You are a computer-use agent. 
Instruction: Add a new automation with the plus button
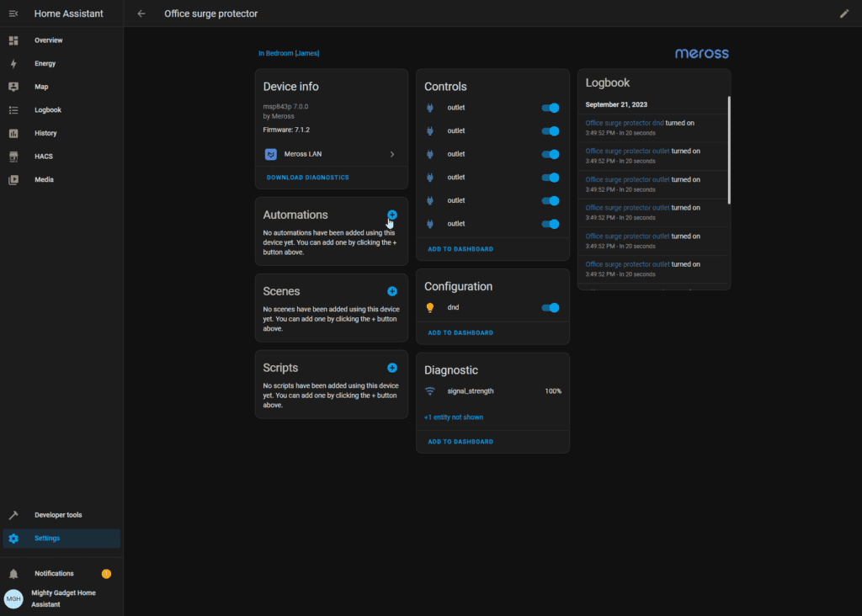392,215
